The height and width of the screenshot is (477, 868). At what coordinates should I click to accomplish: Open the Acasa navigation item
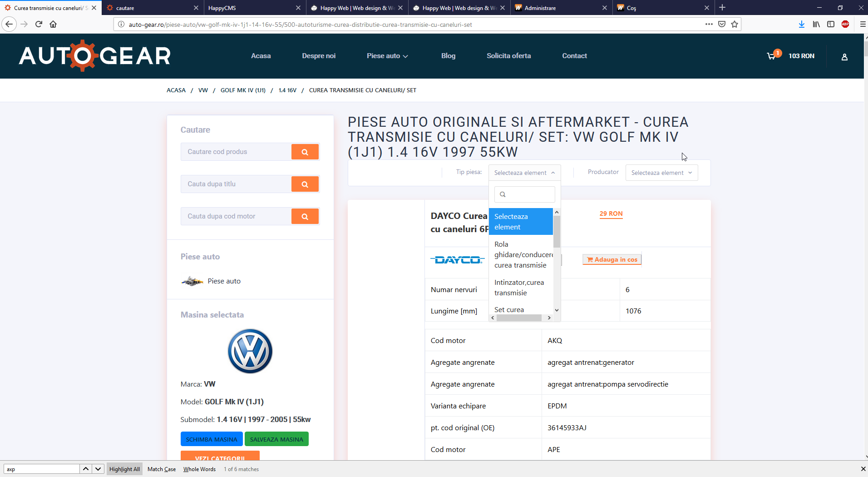tap(261, 56)
